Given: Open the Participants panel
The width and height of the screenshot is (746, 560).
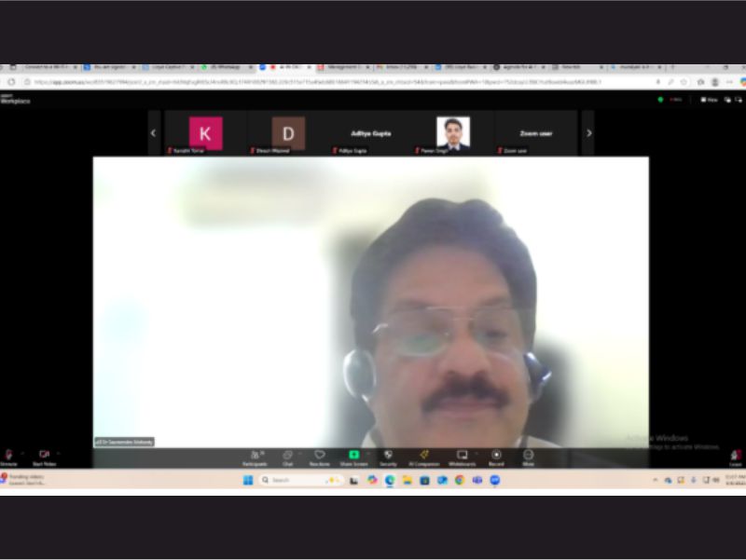Looking at the screenshot, I should point(255,455).
